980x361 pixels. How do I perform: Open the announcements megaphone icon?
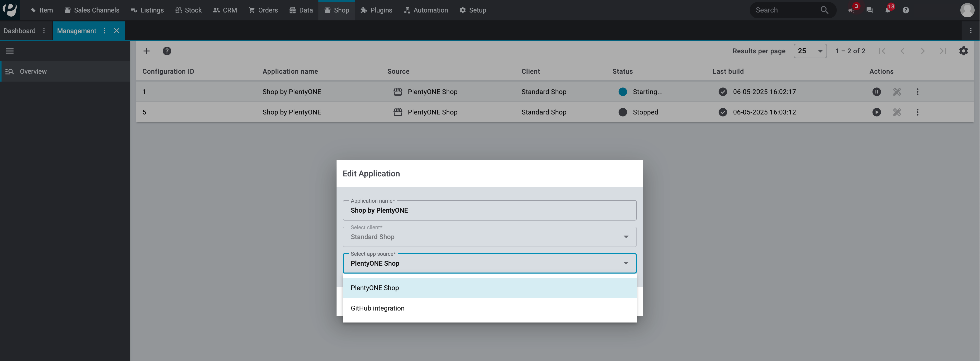[x=851, y=10]
